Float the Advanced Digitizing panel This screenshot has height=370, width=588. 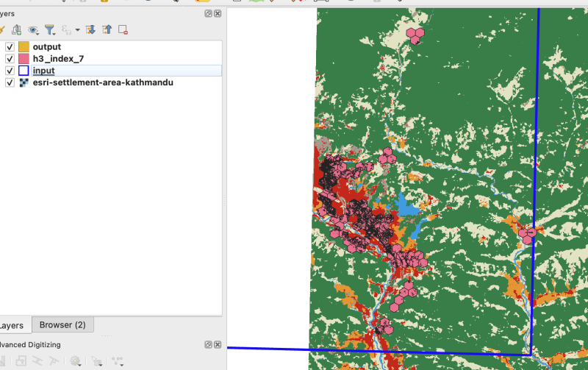[209, 344]
